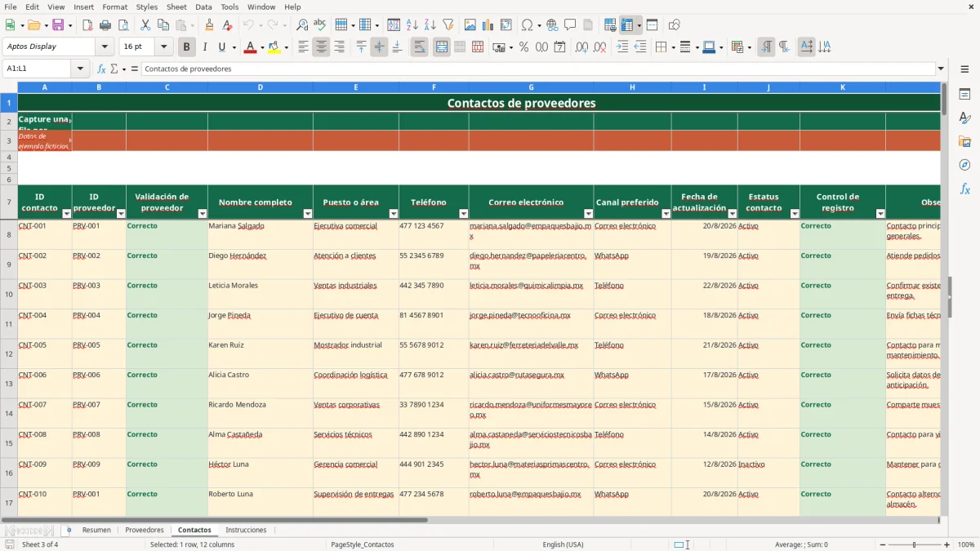Open filter dropdown for Nombre completo
980x551 pixels.
point(308,214)
